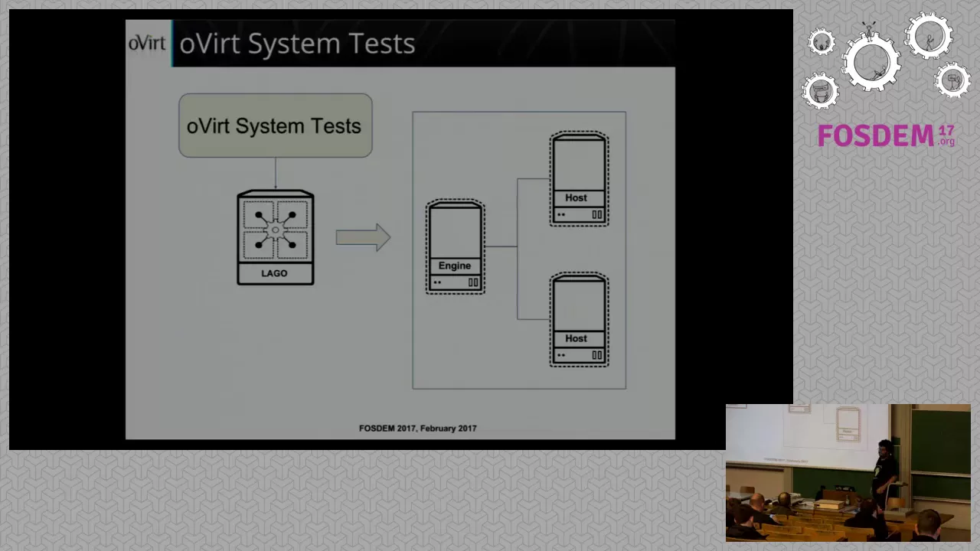980x551 pixels.
Task: Click the upper Host label
Action: click(x=577, y=197)
